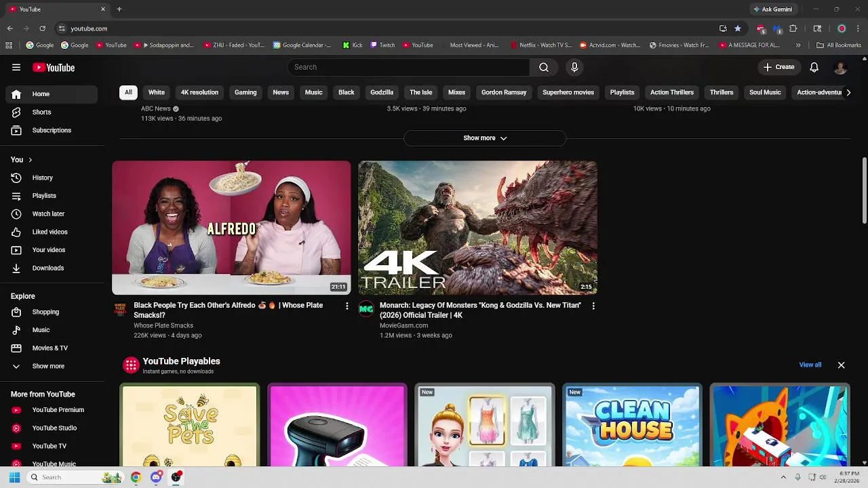The image size is (868, 488).
Task: Select the Gaming filter chip
Action: pyautogui.click(x=245, y=92)
